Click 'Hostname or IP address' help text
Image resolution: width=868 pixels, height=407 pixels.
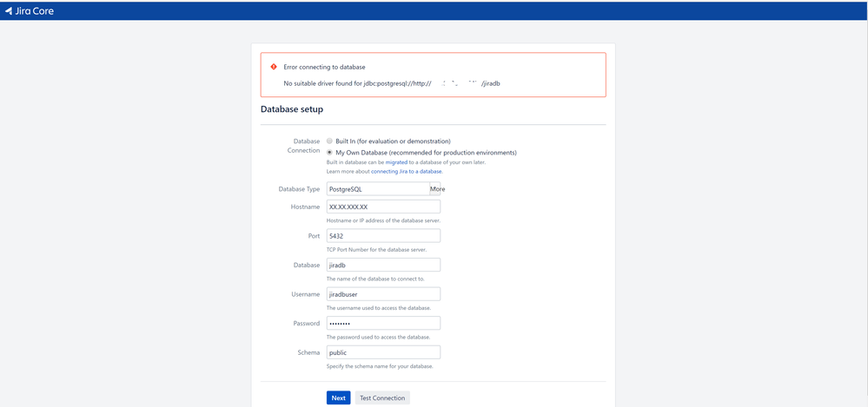coord(384,220)
